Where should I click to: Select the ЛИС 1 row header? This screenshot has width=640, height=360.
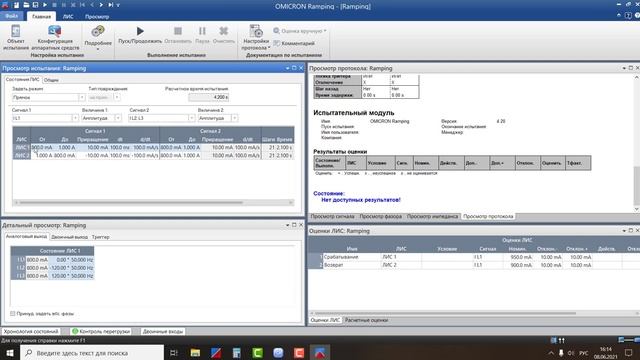[x=22, y=147]
